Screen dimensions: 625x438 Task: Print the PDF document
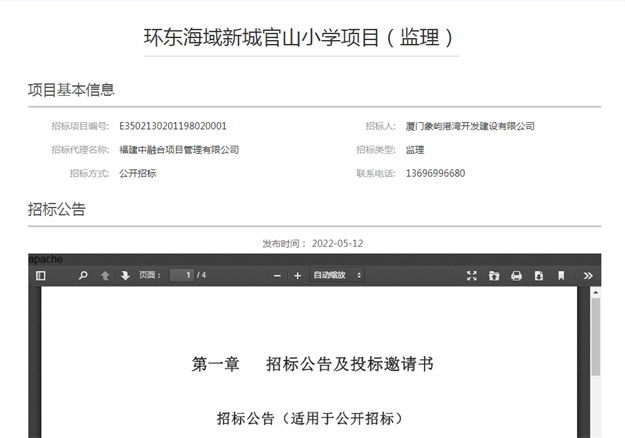[x=517, y=275]
